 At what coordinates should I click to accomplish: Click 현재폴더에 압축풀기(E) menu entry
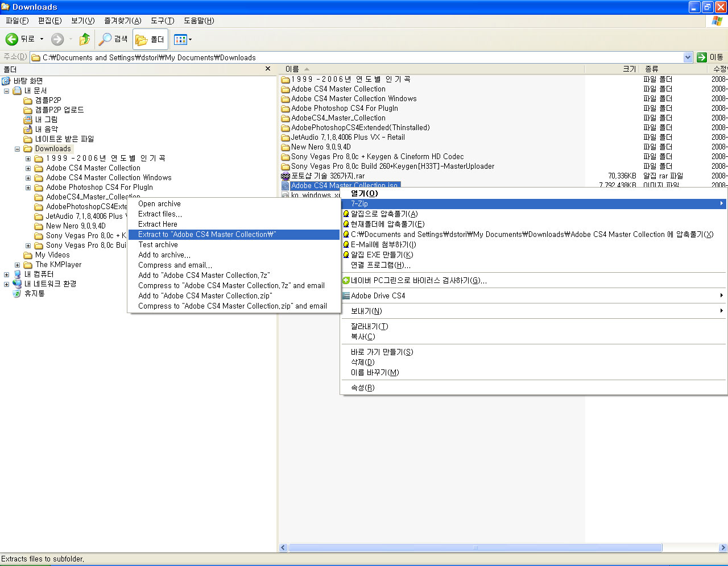pyautogui.click(x=533, y=224)
